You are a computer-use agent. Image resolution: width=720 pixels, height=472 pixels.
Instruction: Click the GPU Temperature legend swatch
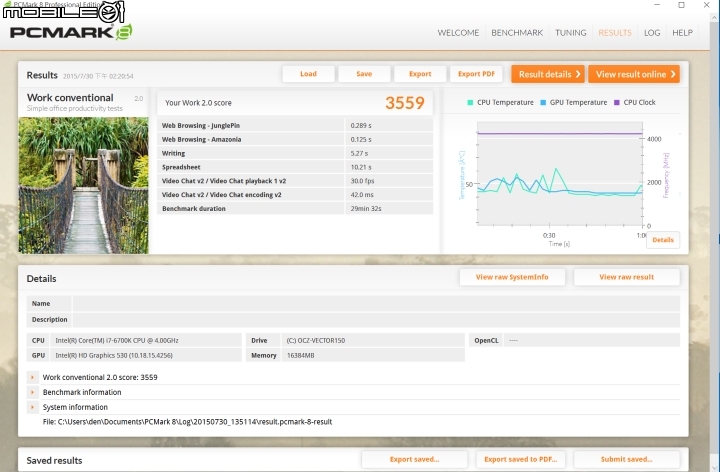[543, 102]
